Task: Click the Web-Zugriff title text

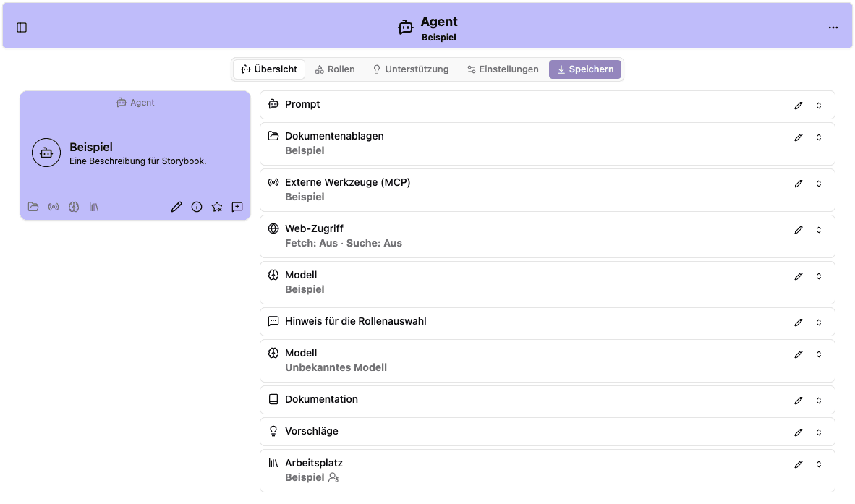Action: click(x=314, y=228)
